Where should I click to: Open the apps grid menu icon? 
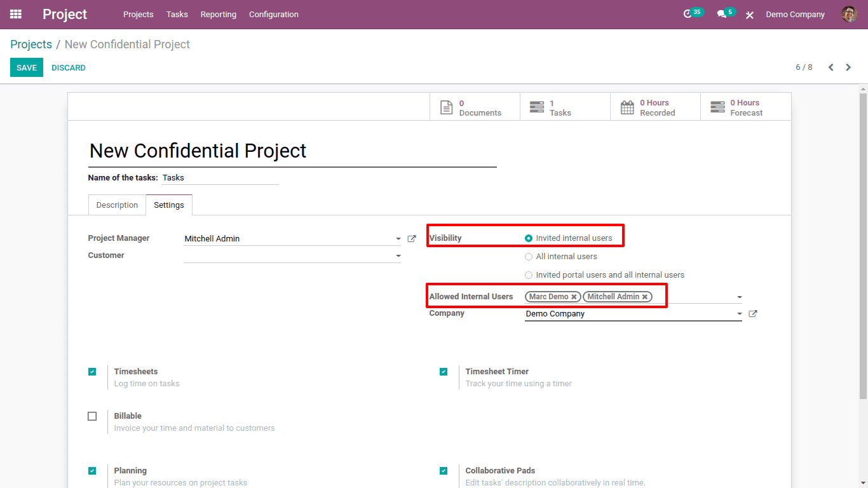click(16, 14)
